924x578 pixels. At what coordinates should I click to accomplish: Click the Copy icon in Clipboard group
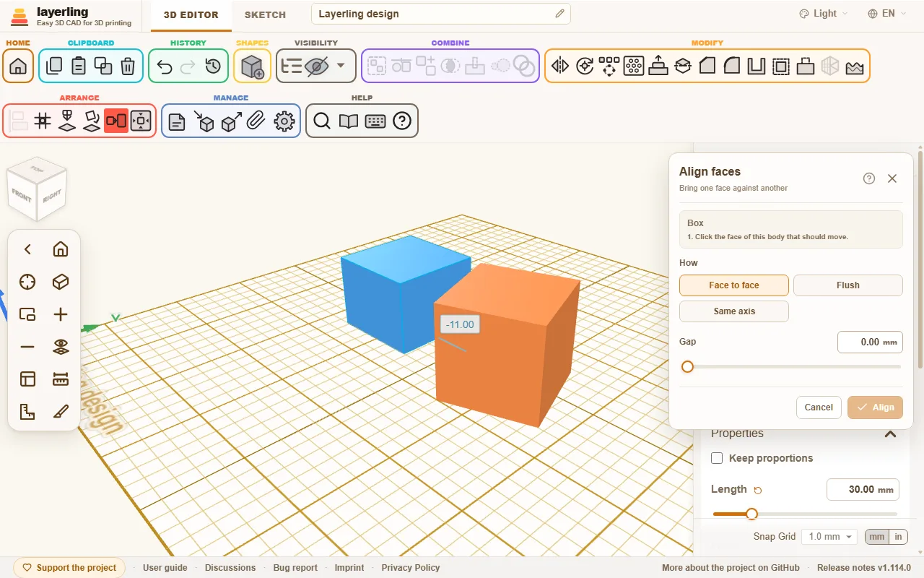(x=54, y=66)
